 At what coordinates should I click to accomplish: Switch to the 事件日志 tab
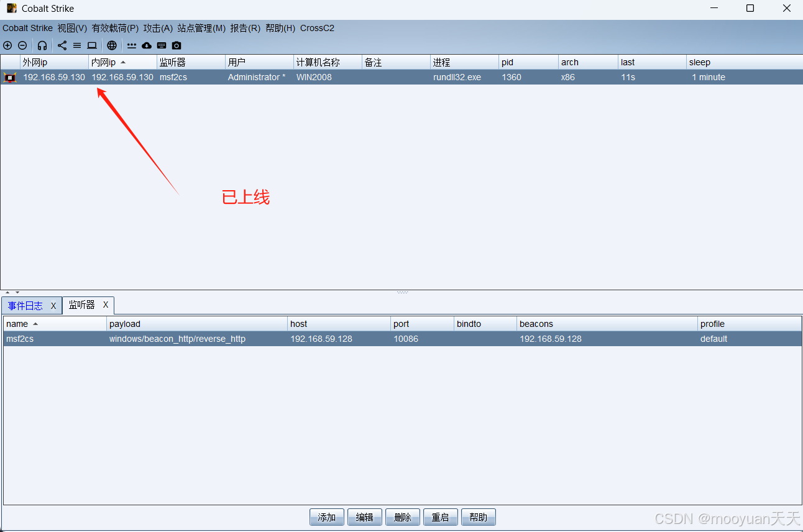(25, 306)
